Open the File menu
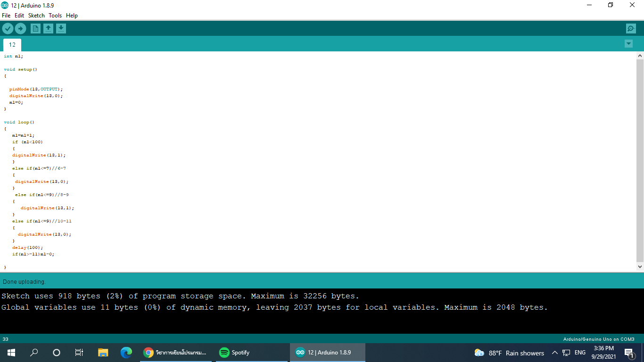Screen dimensions: 644x362 pyautogui.click(x=6, y=16)
